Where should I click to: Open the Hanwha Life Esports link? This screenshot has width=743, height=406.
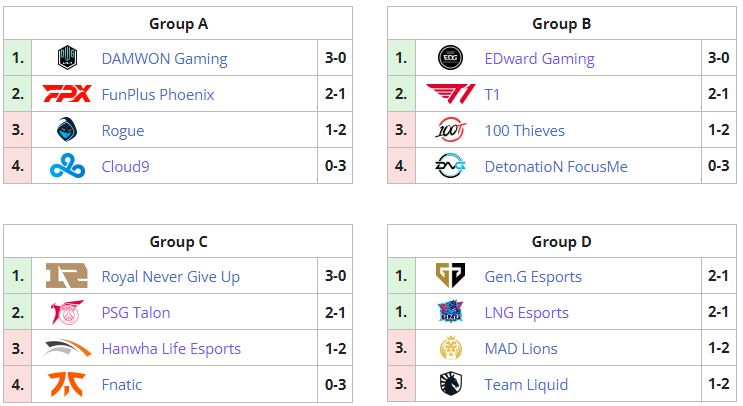(171, 349)
